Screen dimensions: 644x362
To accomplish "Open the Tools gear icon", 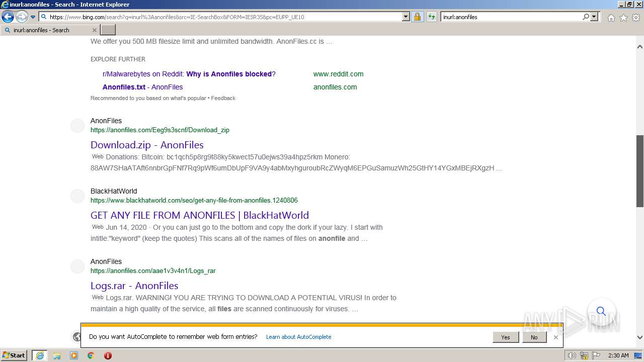I will (x=636, y=18).
